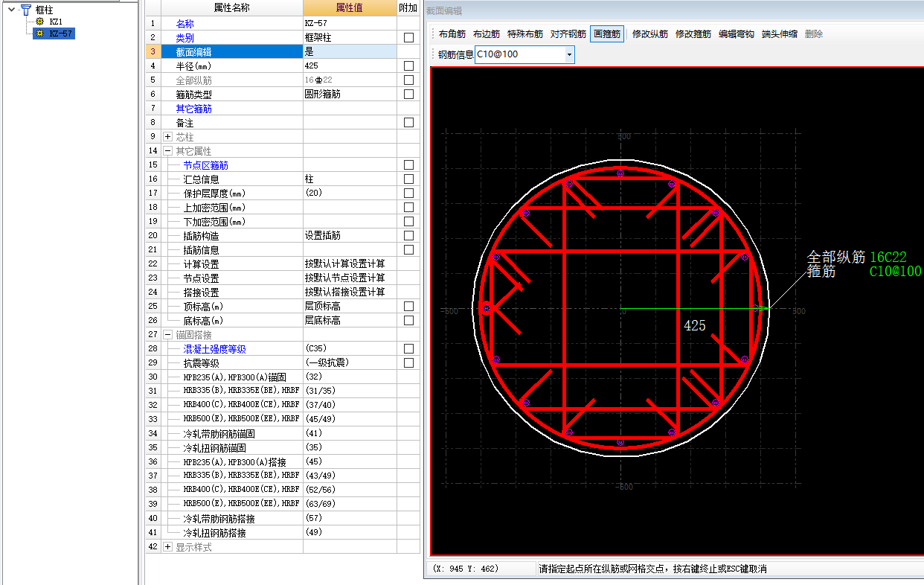Click the 圆形箍筋 value cell
This screenshot has width=924, height=585.
tap(350, 94)
